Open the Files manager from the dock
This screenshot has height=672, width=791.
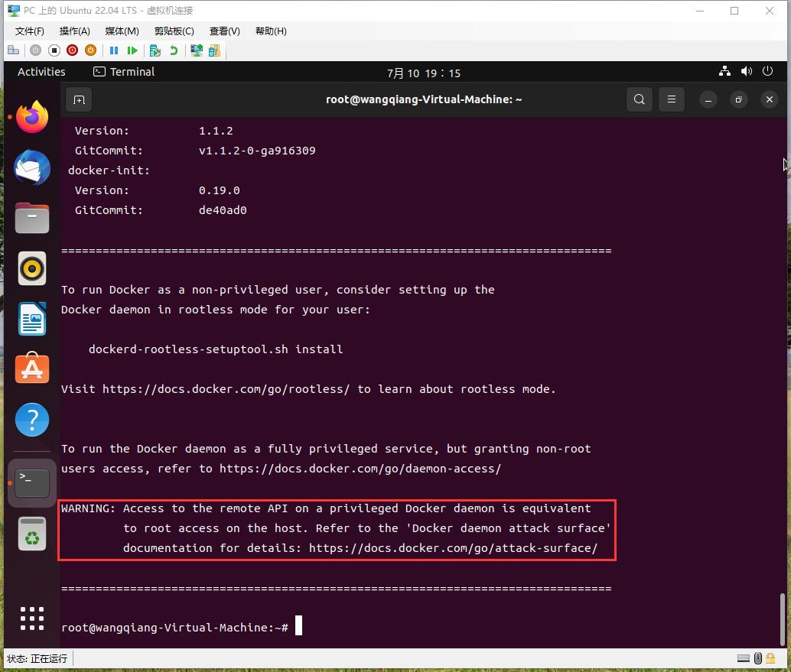32,218
